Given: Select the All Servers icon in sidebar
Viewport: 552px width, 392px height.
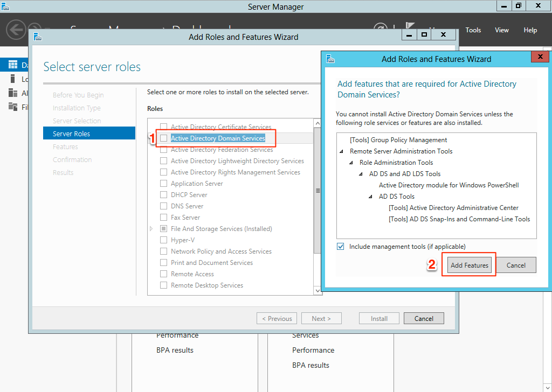Looking at the screenshot, I should [x=13, y=93].
